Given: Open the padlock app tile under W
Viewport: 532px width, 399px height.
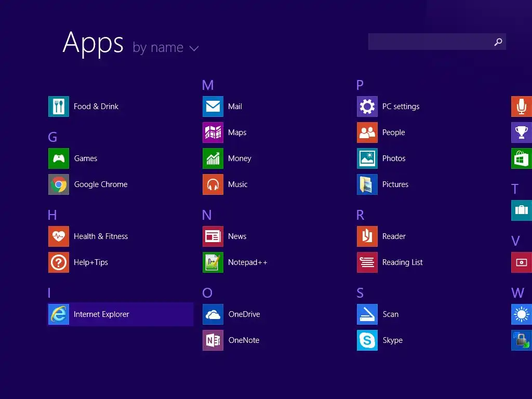Looking at the screenshot, I should coord(522,340).
